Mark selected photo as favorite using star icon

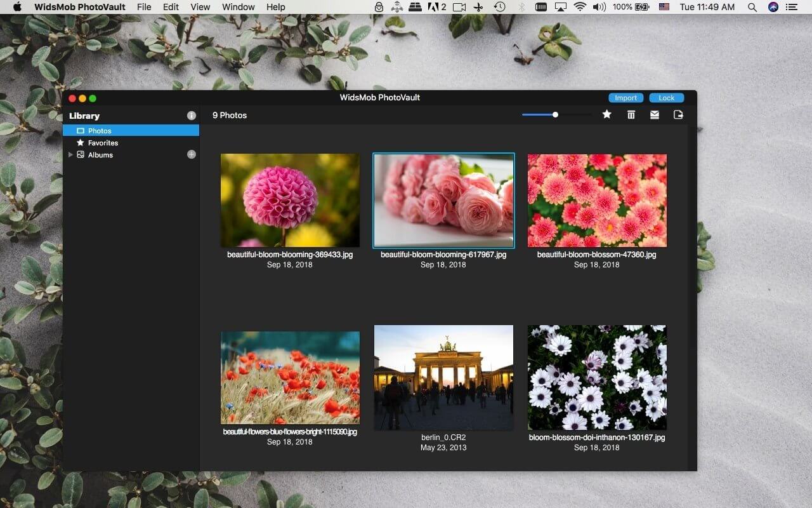click(x=606, y=114)
